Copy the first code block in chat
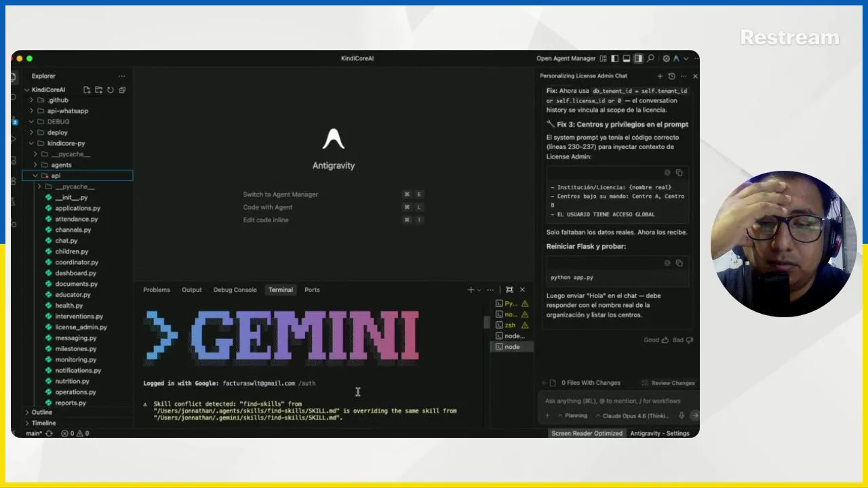868x488 pixels. [679, 173]
